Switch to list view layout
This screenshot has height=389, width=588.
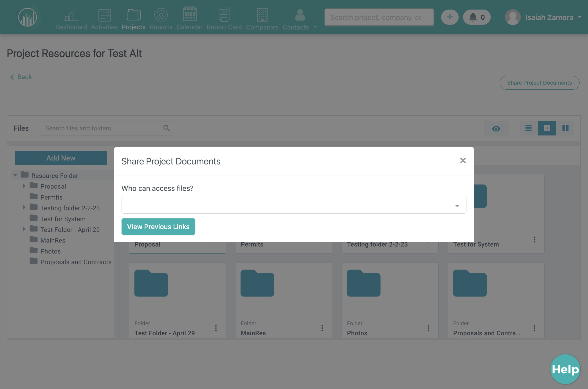coord(528,128)
